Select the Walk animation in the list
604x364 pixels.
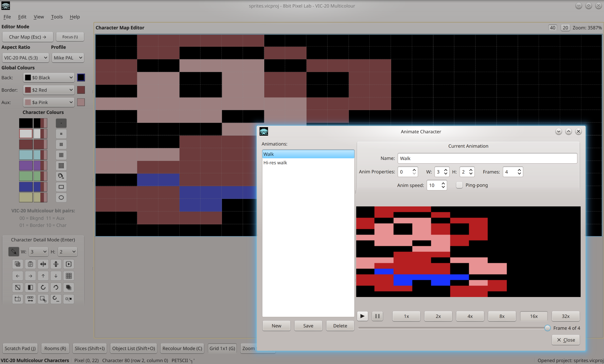(x=308, y=154)
